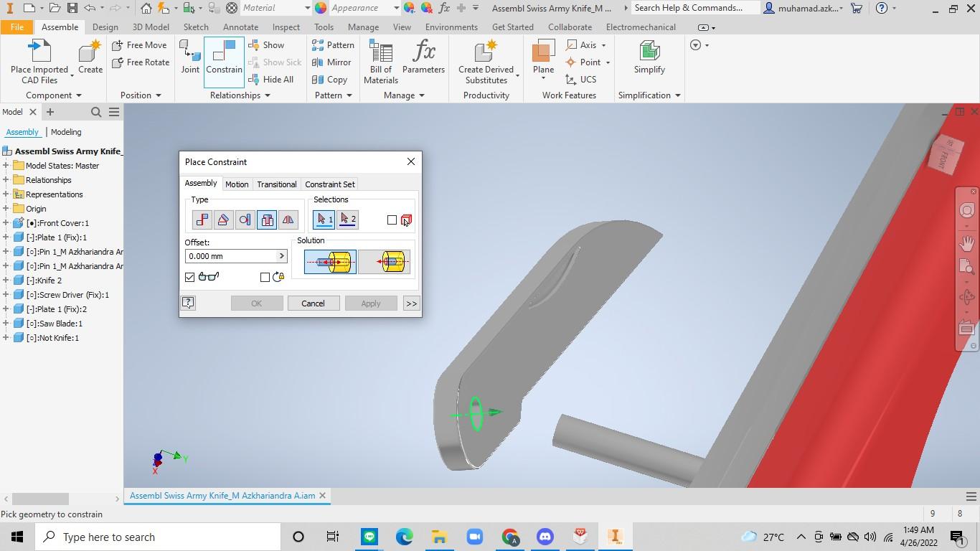Select the Insert constraint type
Screen dimensions: 980x551
(x=266, y=220)
